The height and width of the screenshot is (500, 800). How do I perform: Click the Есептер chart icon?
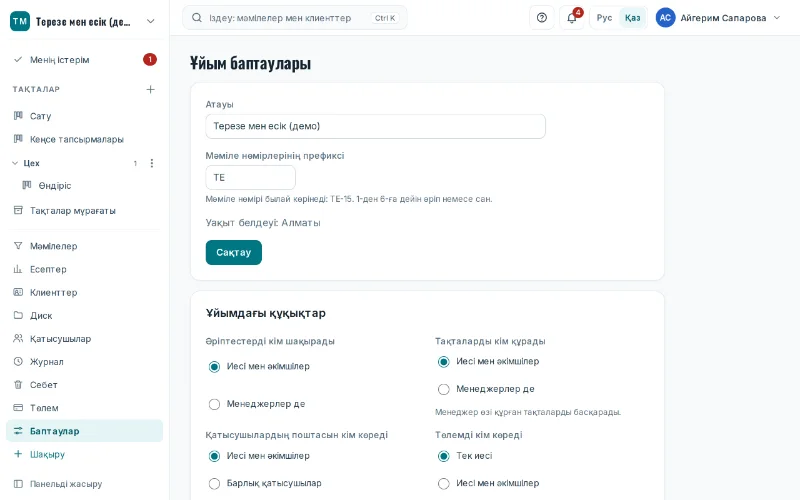18,269
